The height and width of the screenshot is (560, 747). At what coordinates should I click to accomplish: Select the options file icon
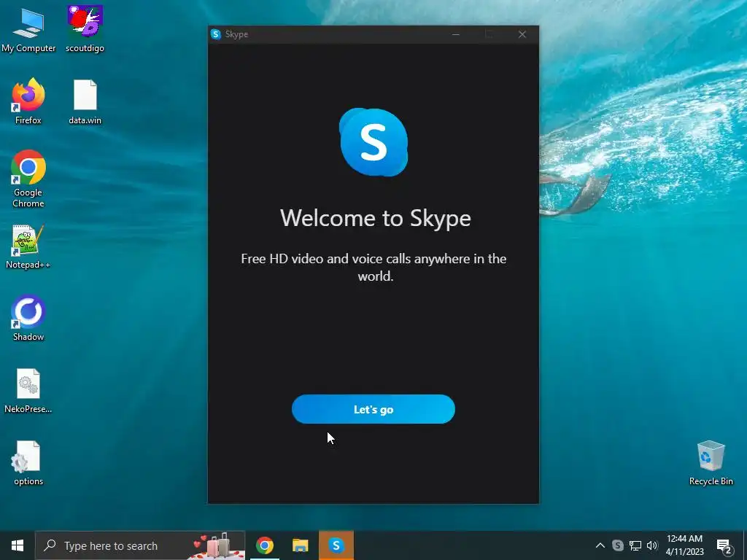(x=28, y=463)
